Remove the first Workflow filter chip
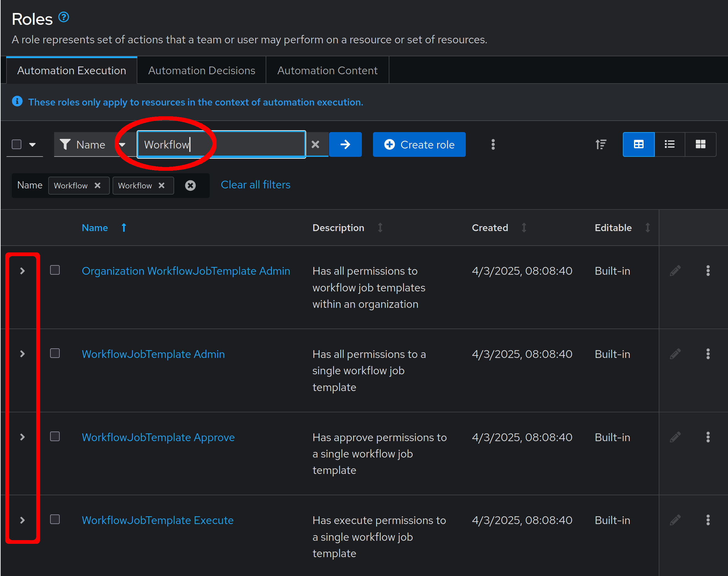This screenshot has height=576, width=728. click(x=97, y=186)
